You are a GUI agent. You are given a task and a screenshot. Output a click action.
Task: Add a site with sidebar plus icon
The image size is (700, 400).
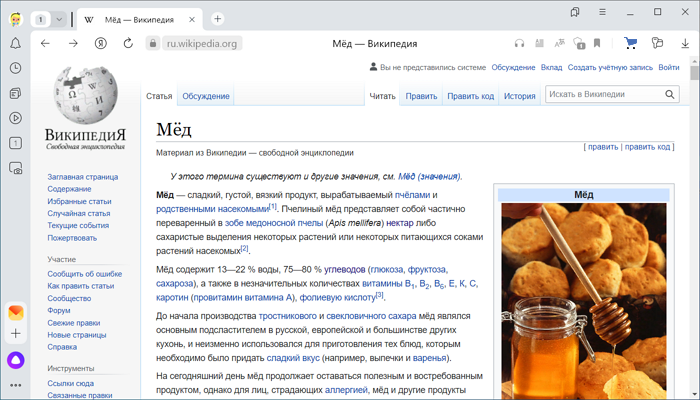click(x=16, y=333)
